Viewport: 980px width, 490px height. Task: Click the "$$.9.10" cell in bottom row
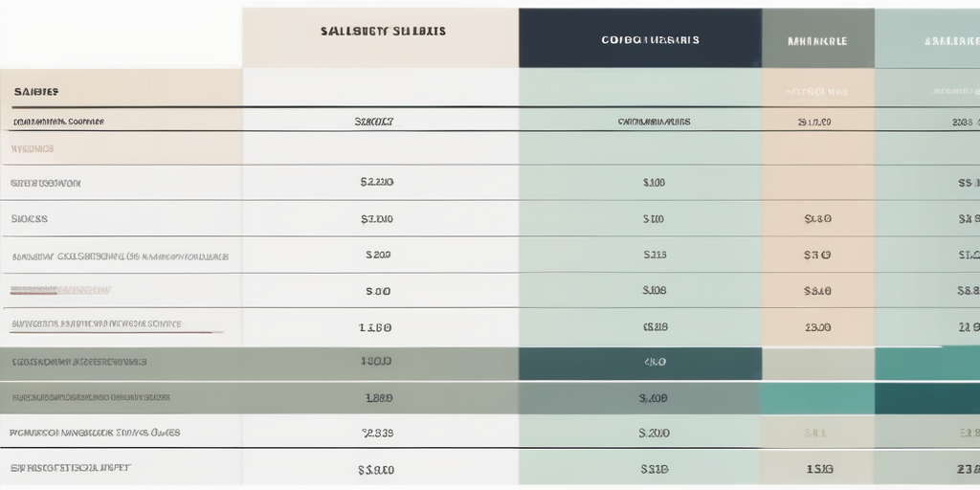pyautogui.click(x=375, y=469)
